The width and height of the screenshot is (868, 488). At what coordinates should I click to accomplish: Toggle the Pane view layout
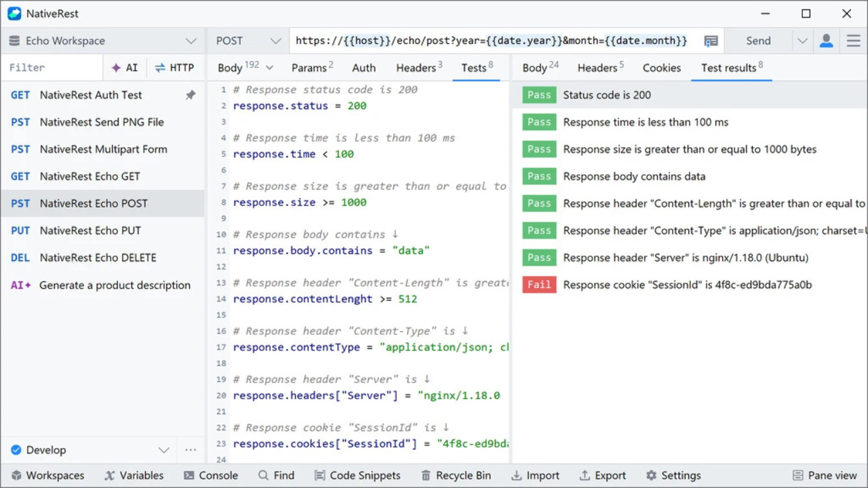pos(825,475)
